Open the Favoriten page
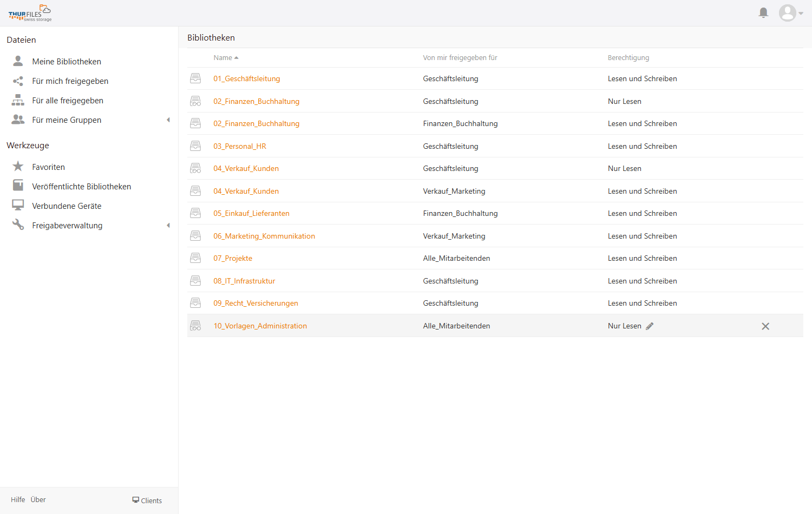Viewport: 812px width, 514px height. (x=48, y=167)
